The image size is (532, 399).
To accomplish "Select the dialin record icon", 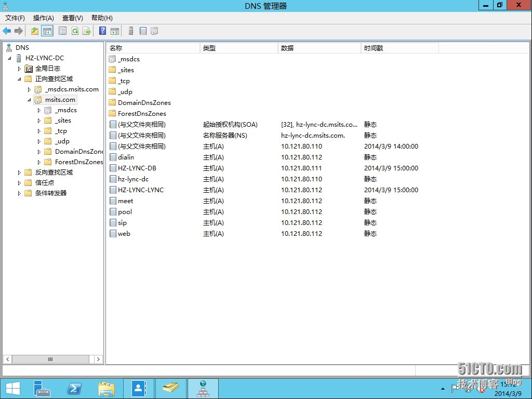I will pyautogui.click(x=112, y=157).
